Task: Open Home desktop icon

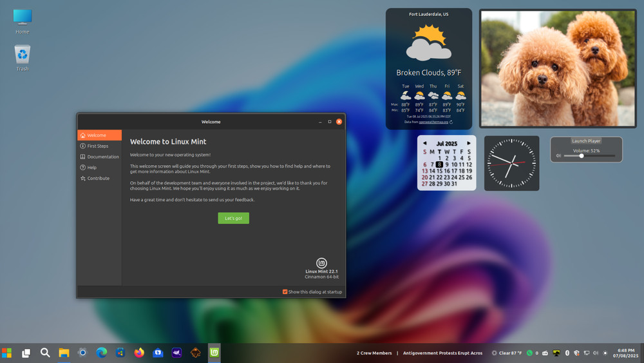Action: [x=22, y=21]
